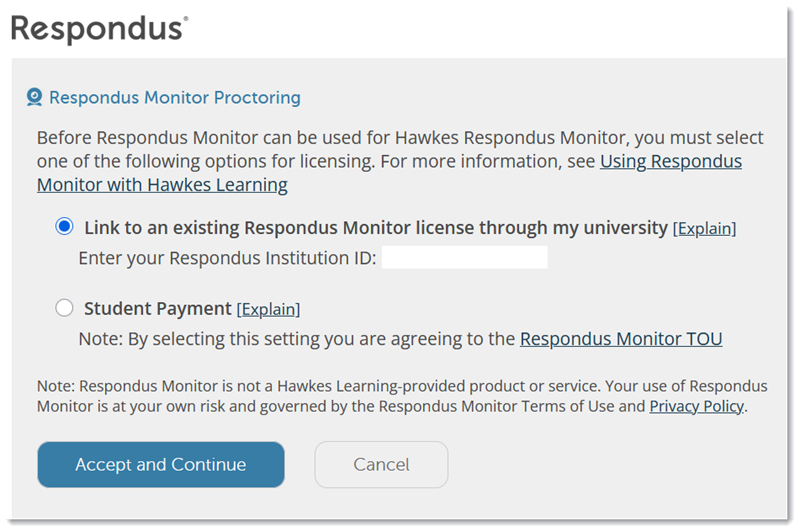Click registered trademark symbol beside Respondus logo
The image size is (800, 532).
point(186,18)
